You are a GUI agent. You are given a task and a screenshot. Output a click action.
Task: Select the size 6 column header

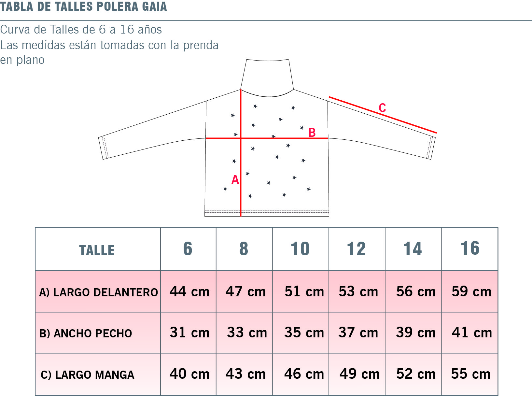(188, 249)
